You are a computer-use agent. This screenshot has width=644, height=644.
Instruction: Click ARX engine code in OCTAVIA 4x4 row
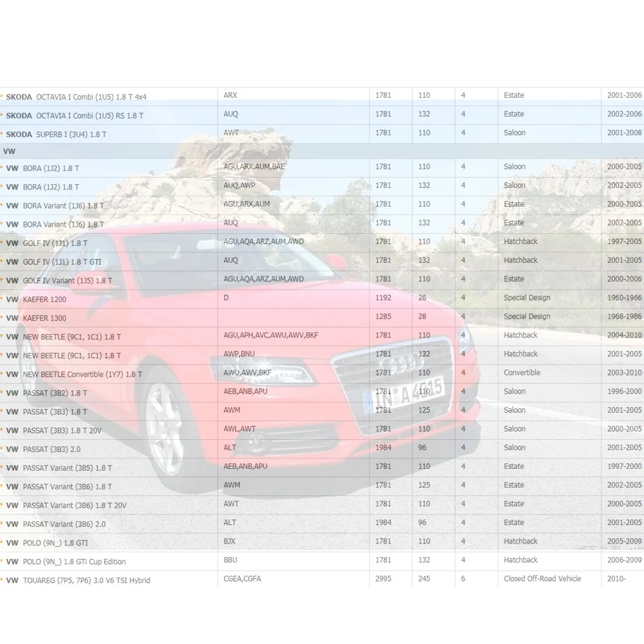click(x=230, y=95)
